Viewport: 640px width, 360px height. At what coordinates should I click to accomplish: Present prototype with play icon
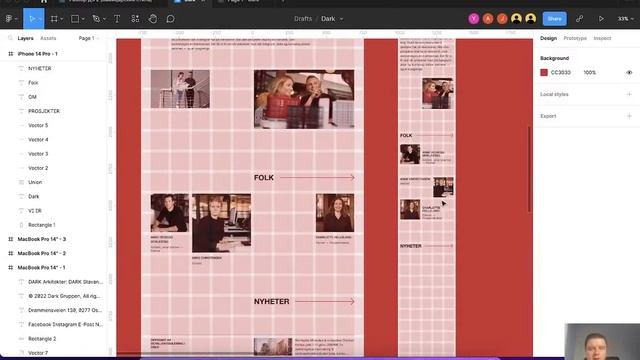pyautogui.click(x=601, y=19)
